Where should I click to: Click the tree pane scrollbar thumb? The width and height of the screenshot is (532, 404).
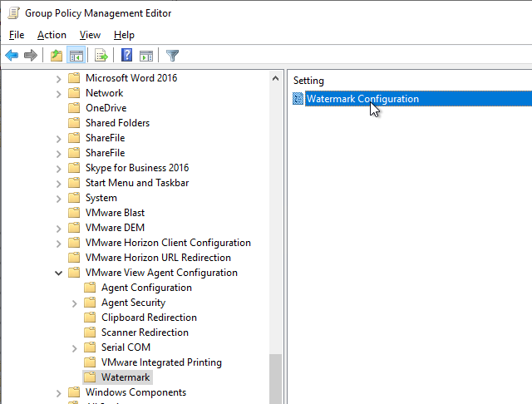click(275, 379)
